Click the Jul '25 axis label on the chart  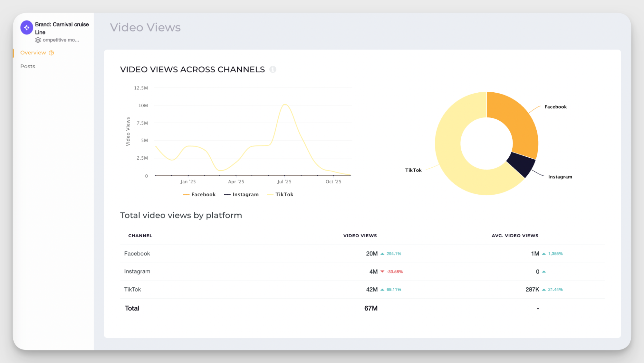tap(284, 181)
